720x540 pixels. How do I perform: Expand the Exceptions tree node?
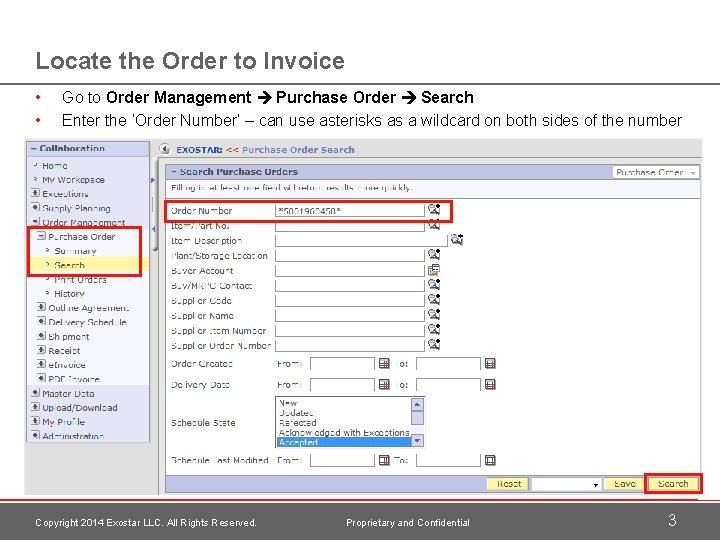35,193
